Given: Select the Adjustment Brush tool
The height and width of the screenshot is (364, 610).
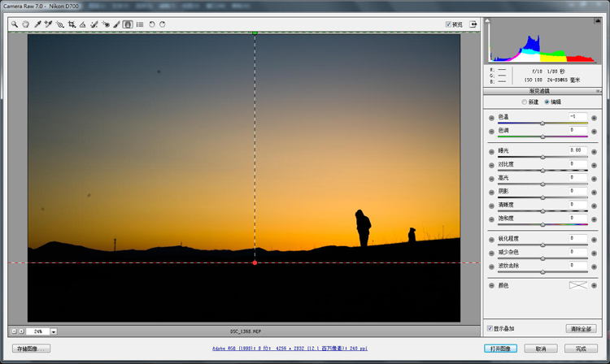Looking at the screenshot, I should 116,24.
